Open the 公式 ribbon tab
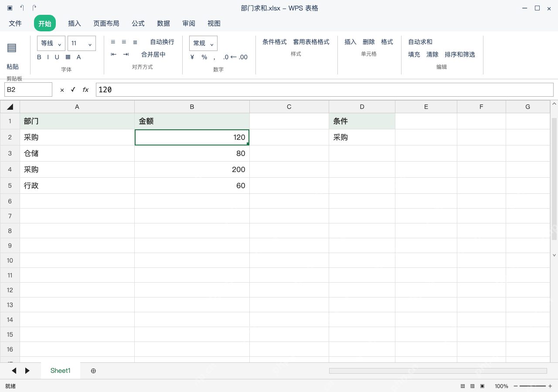Image resolution: width=558 pixels, height=392 pixels. click(x=138, y=24)
